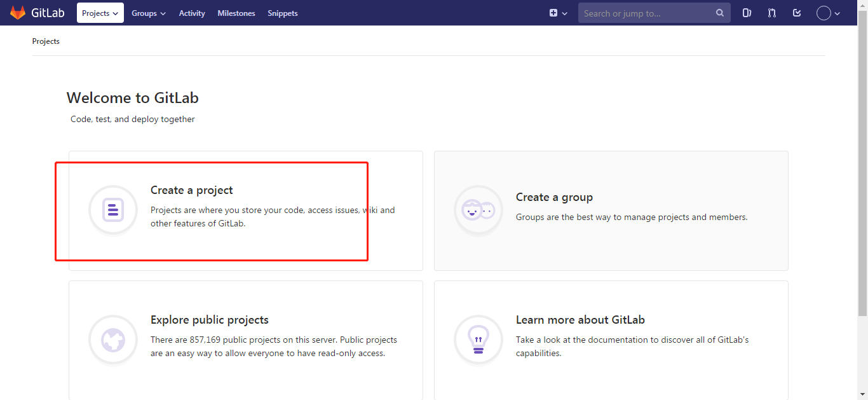Select Milestones in the top navigation
Screen dimensions: 868x400
(236, 13)
